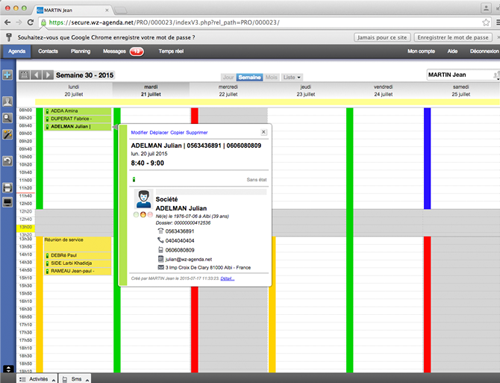This screenshot has height=383, width=500.
Task: Select the DUPERAT Fabrice appointment
Action: click(78, 119)
